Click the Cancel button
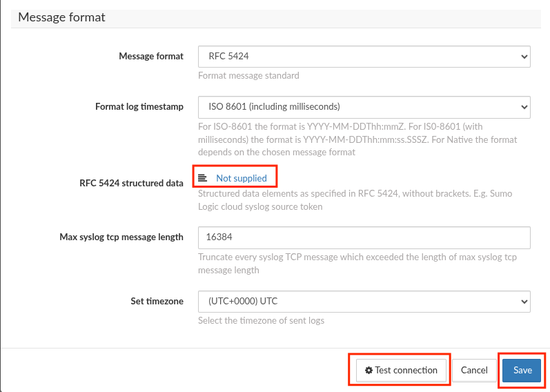550x392 pixels. coord(474,370)
